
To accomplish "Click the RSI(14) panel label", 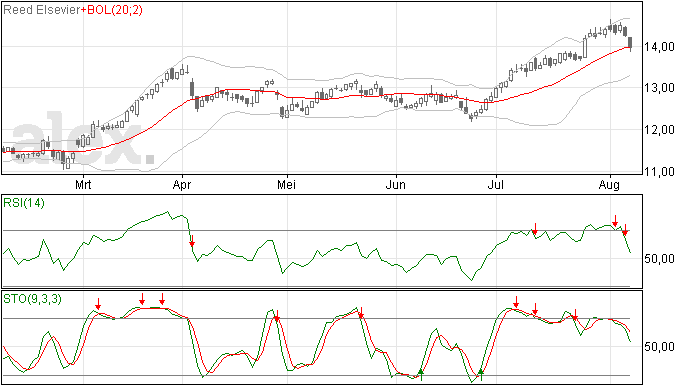I will [24, 203].
